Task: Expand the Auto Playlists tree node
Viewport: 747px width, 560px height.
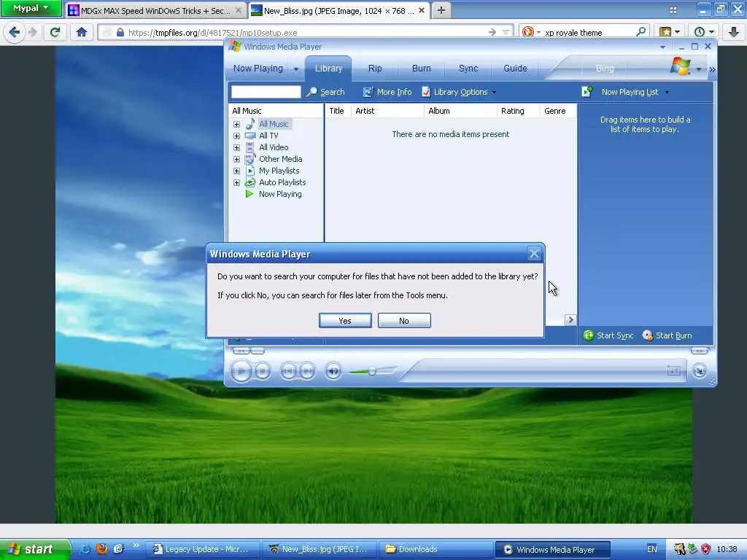Action: point(237,182)
